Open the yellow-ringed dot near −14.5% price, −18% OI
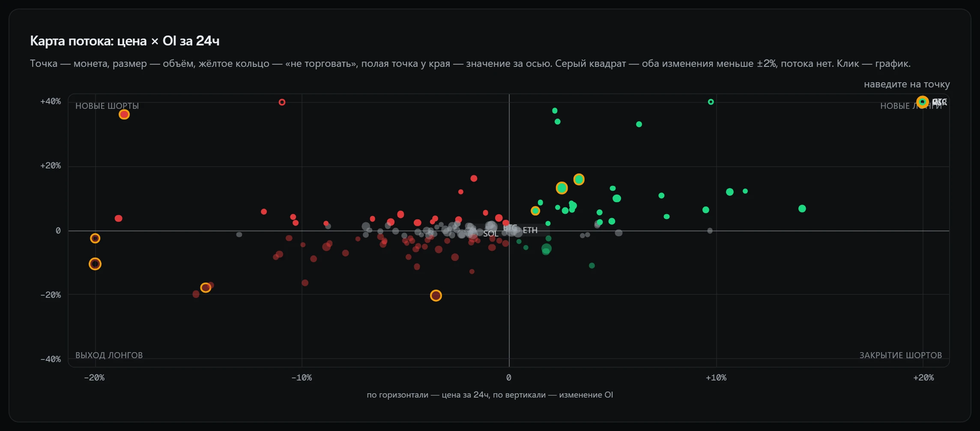 tap(206, 287)
